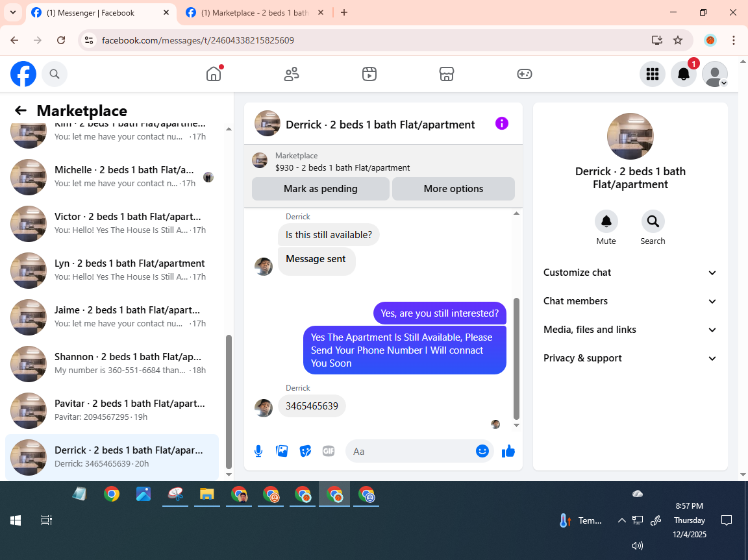Reload the page
This screenshot has height=560, width=748.
pyautogui.click(x=61, y=40)
